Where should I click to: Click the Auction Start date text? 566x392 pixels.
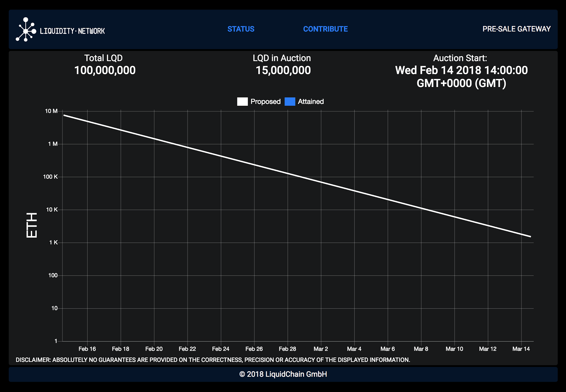tap(461, 77)
